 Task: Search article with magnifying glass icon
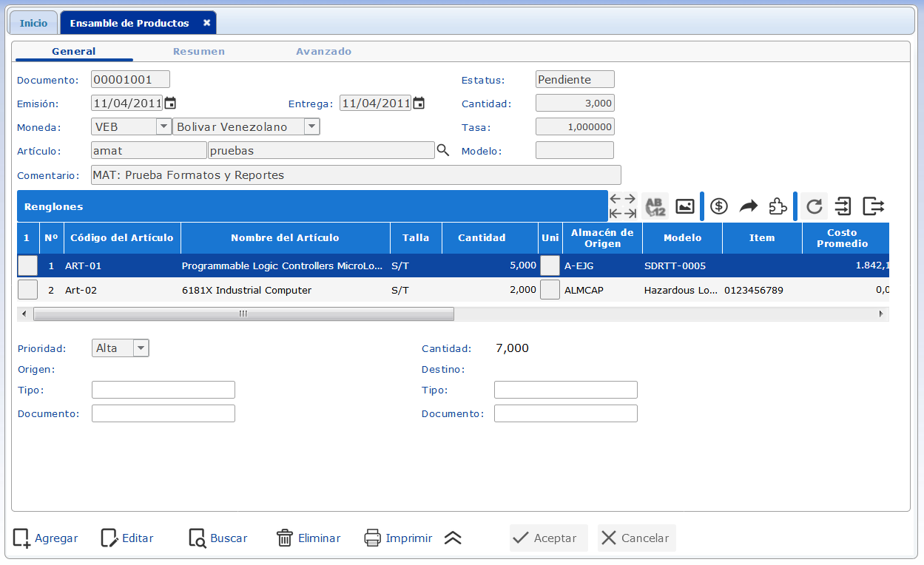click(443, 150)
